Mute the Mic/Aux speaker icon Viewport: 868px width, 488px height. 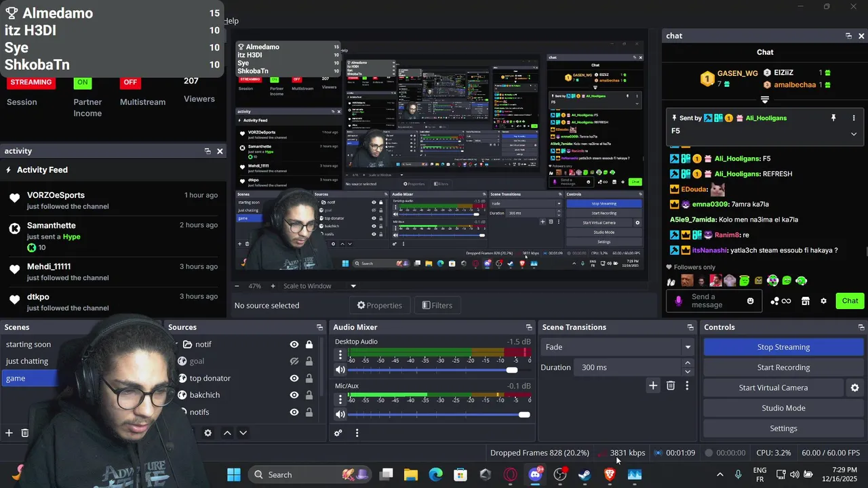[340, 414]
